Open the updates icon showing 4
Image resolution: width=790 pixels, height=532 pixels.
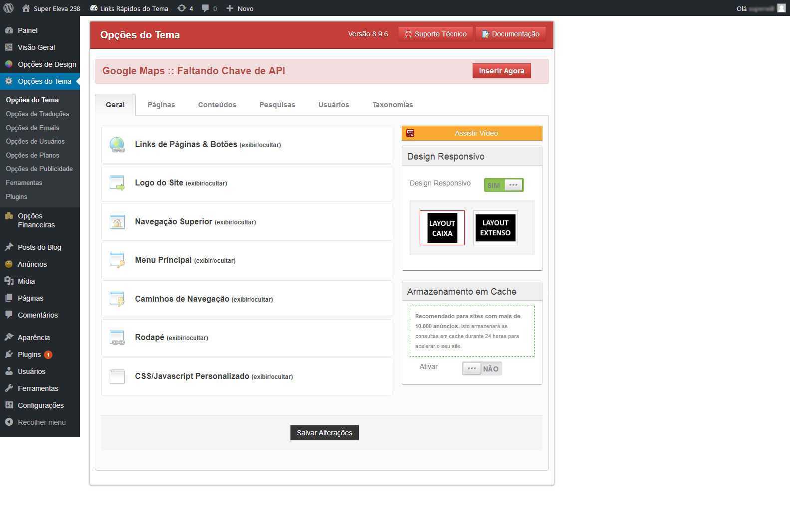(x=182, y=8)
